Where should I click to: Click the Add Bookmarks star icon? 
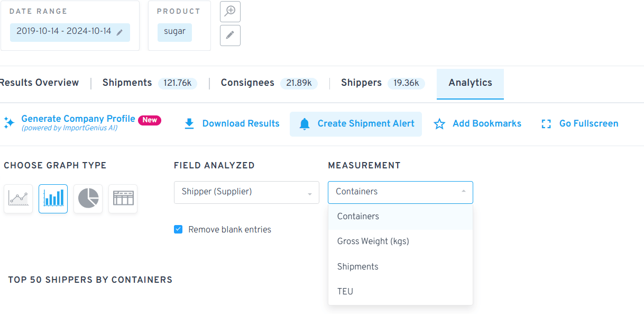point(439,124)
